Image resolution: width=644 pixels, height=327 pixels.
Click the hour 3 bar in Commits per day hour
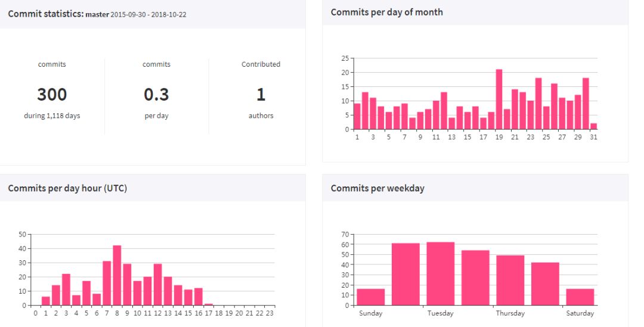[x=66, y=289]
